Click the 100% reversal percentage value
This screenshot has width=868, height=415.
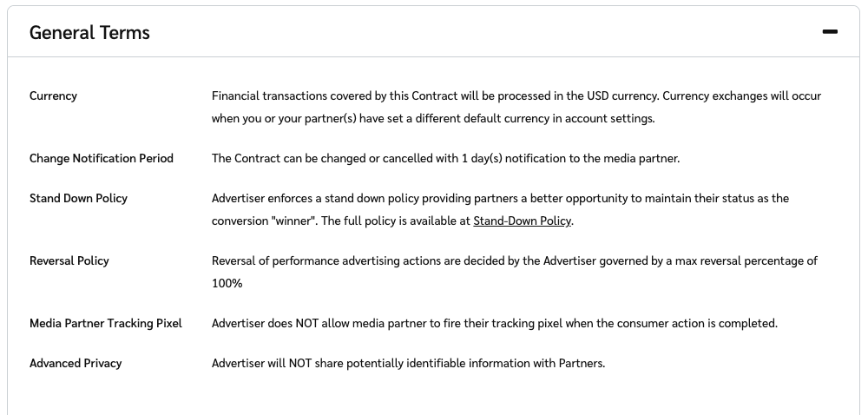[227, 283]
